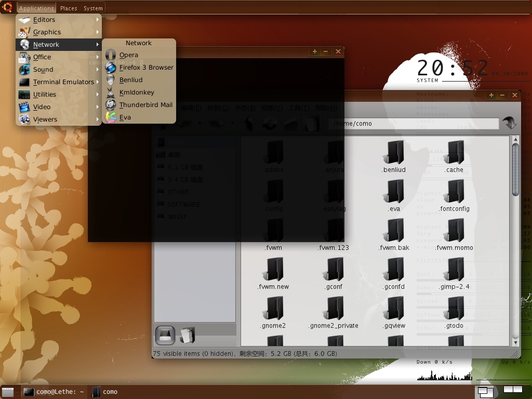Open the Places menu

click(69, 8)
